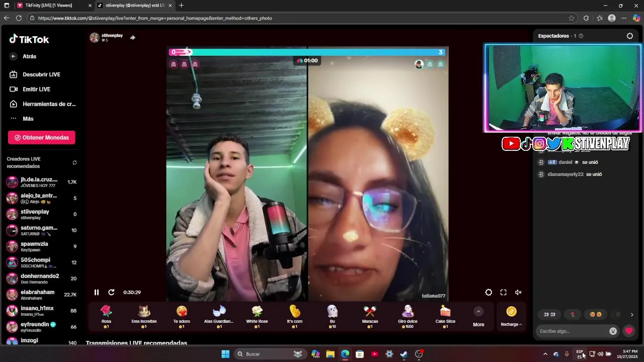Open the browser settings ellipsis menu
The height and width of the screenshot is (362, 644).
point(624,18)
